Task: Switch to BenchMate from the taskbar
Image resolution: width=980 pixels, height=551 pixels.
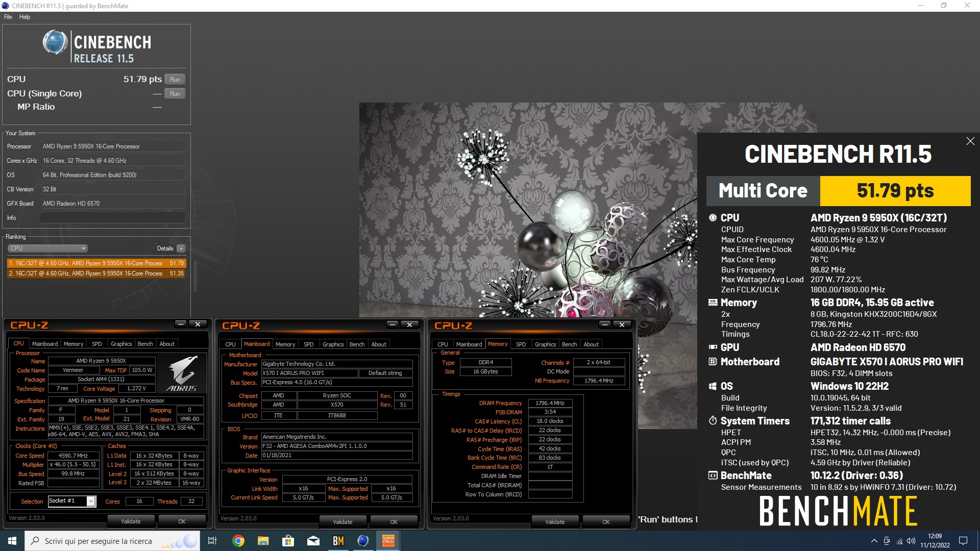Action: click(x=338, y=541)
